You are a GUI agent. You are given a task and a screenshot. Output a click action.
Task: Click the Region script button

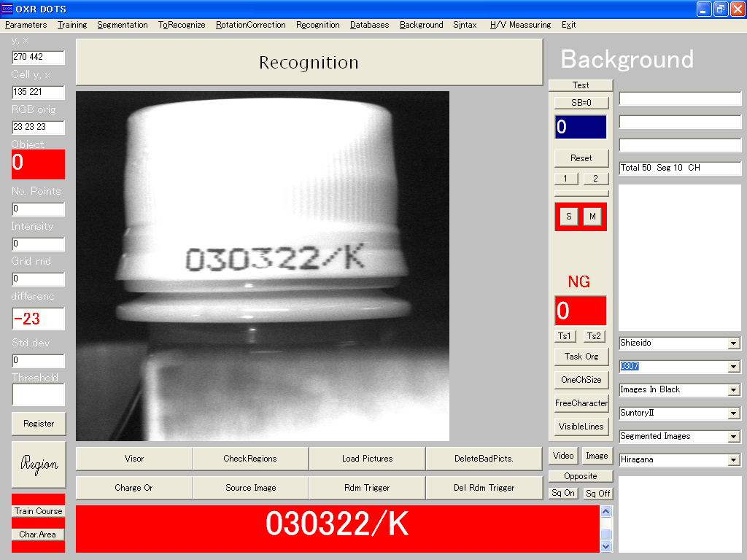[x=39, y=464]
